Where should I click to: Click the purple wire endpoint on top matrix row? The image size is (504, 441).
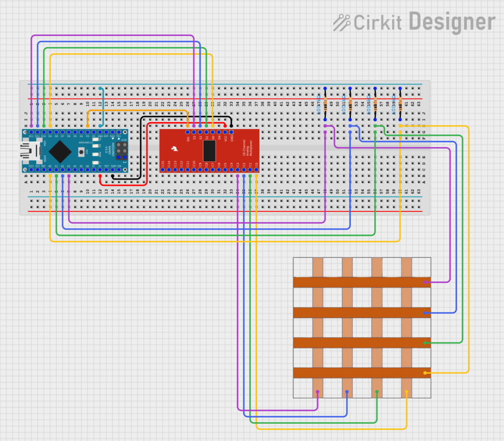point(425,282)
